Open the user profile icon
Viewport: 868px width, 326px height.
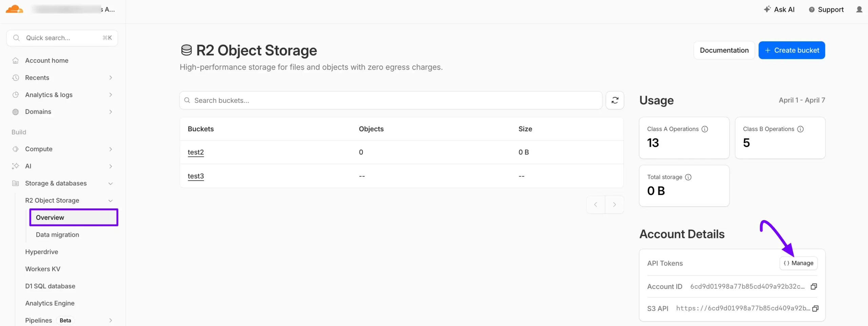click(859, 10)
